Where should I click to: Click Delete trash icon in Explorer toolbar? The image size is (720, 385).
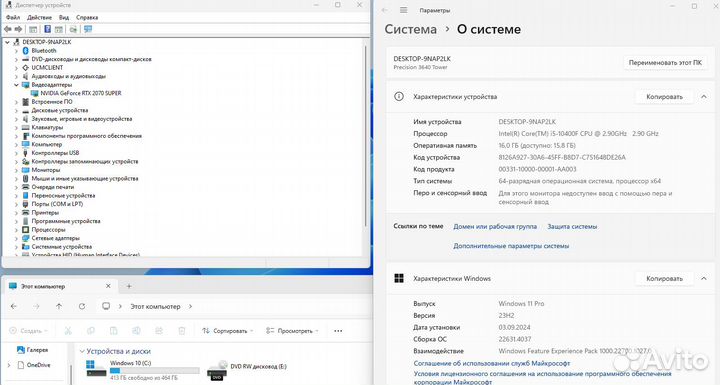(182, 331)
